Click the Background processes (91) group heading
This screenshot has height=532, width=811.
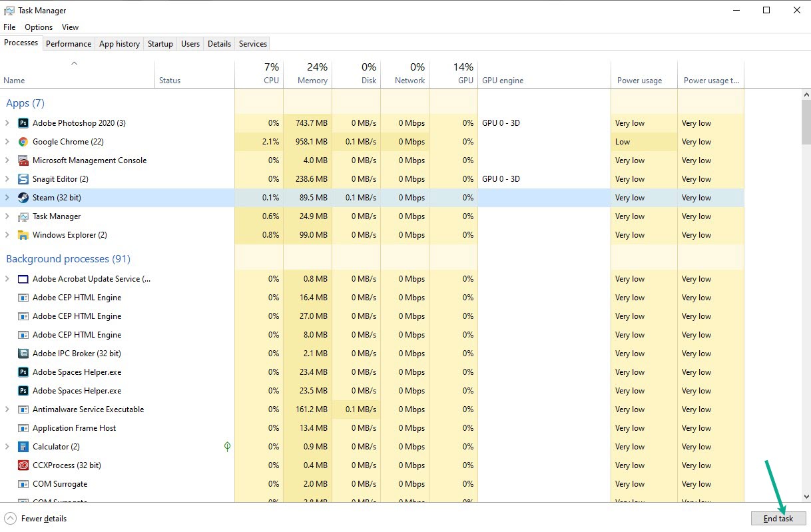pyautogui.click(x=68, y=259)
